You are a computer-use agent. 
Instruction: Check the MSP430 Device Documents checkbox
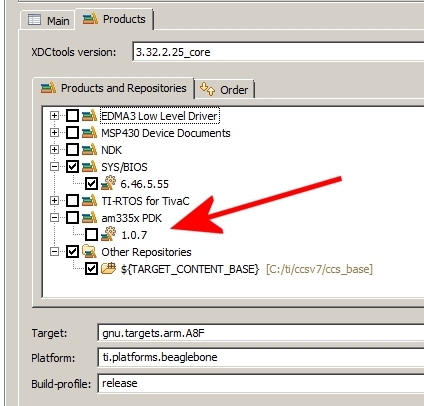point(72,133)
